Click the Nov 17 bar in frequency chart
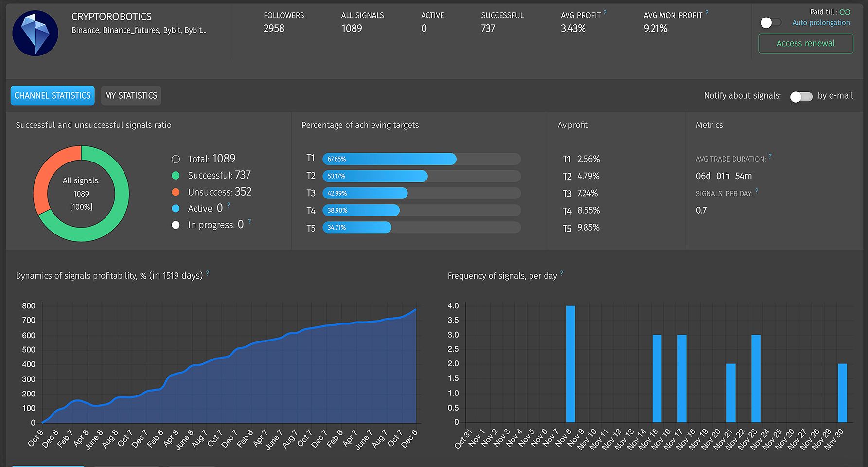Image resolution: width=868 pixels, height=467 pixels. pyautogui.click(x=682, y=378)
